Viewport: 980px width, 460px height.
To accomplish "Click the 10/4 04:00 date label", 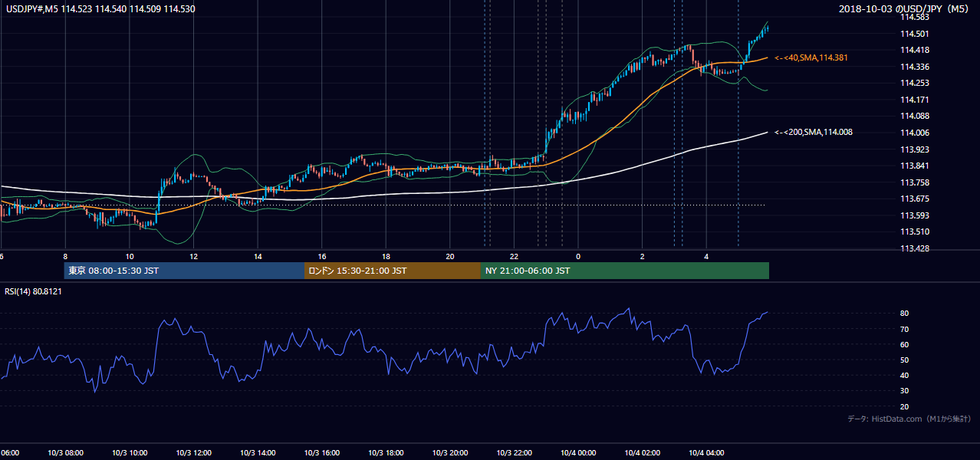I will click(707, 452).
